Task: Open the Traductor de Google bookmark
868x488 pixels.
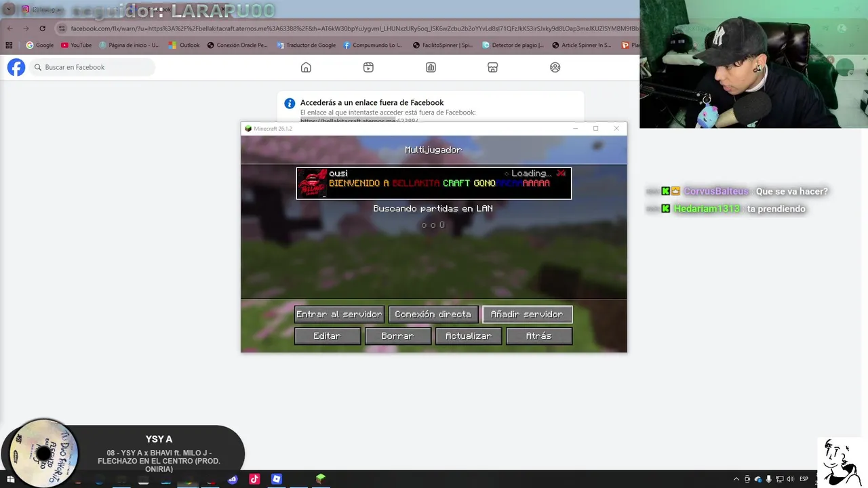Action: click(x=307, y=45)
